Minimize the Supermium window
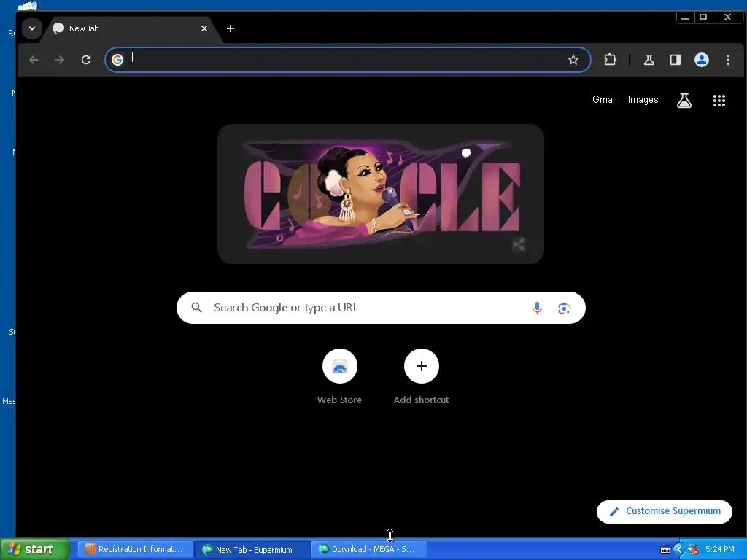This screenshot has height=560, width=747. [x=685, y=17]
